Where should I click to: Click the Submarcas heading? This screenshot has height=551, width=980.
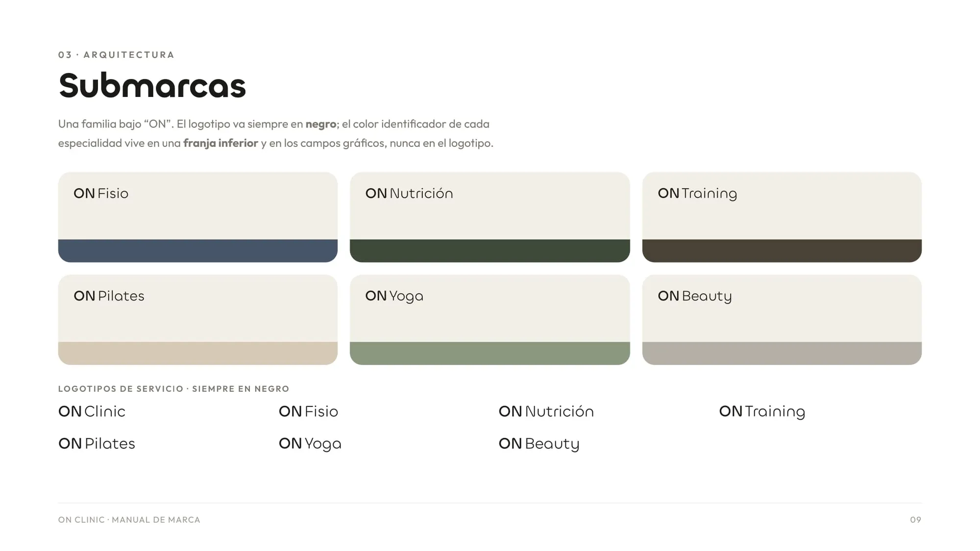(x=152, y=85)
